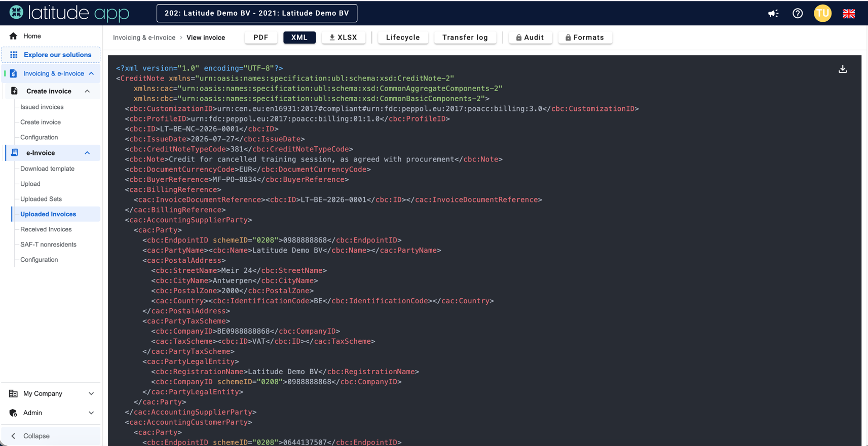Expand the My Company menu chevron
This screenshot has width=868, height=446.
[91, 393]
